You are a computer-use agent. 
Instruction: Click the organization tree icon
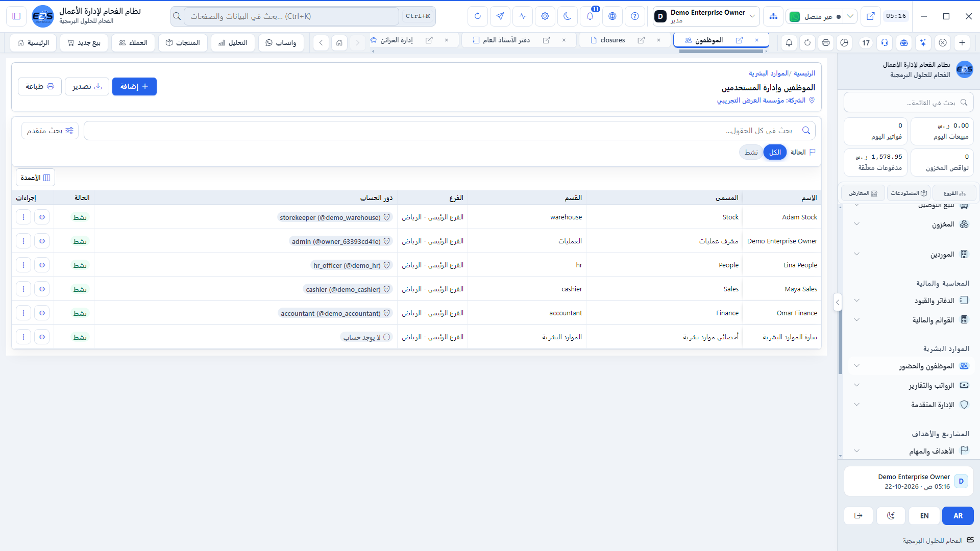click(x=773, y=16)
